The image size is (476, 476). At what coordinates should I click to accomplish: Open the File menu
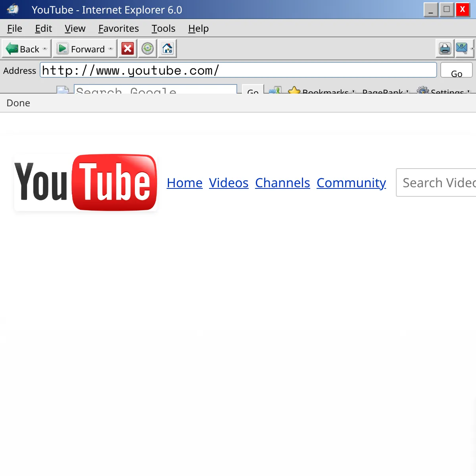(15, 29)
